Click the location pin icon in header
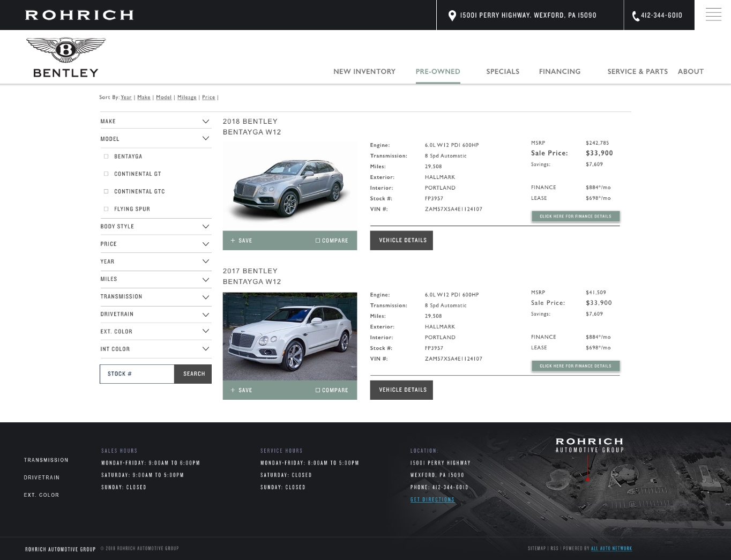Screen dimensions: 731x560 (x=452, y=16)
